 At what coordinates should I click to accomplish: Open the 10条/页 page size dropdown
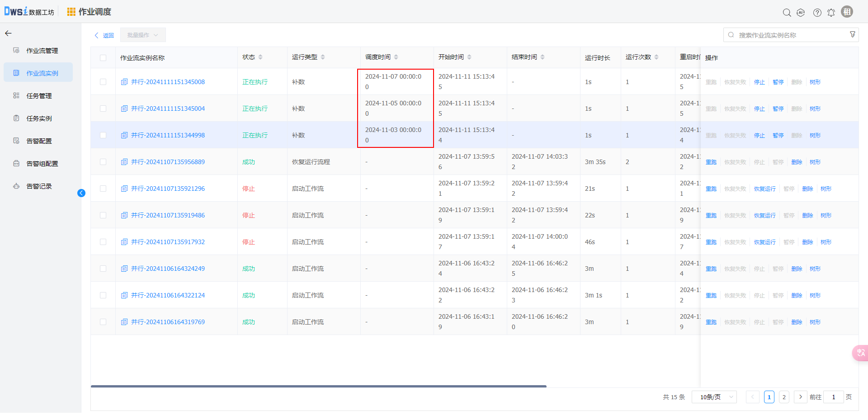tap(714, 397)
